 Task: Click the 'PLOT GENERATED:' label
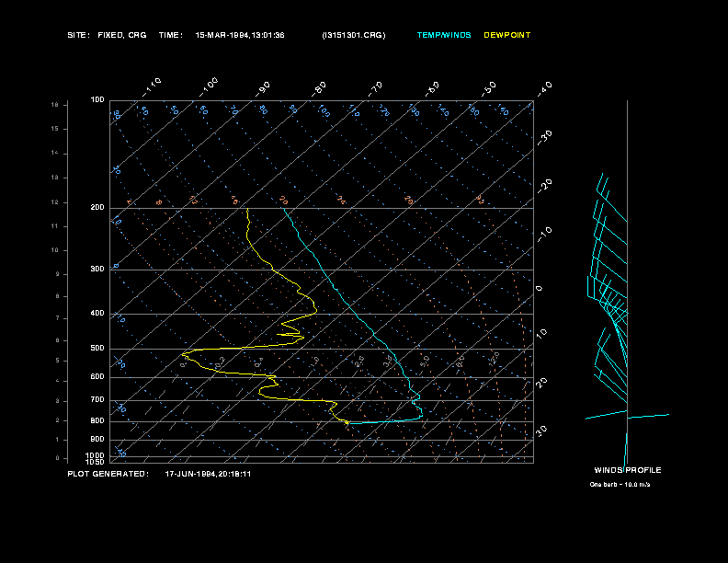click(x=108, y=474)
